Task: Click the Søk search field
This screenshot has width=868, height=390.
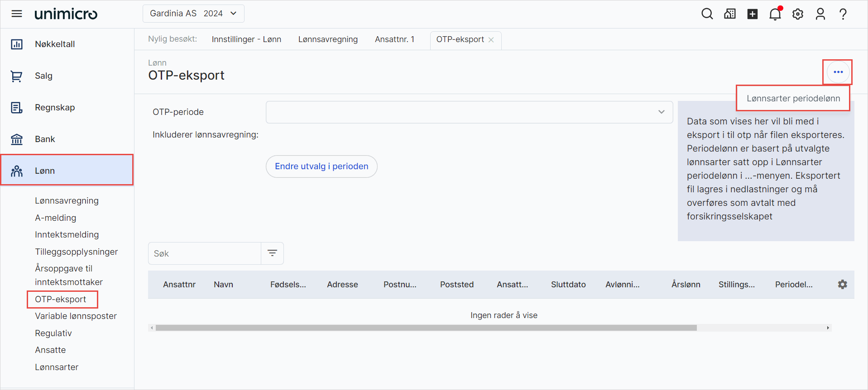Action: tap(205, 254)
